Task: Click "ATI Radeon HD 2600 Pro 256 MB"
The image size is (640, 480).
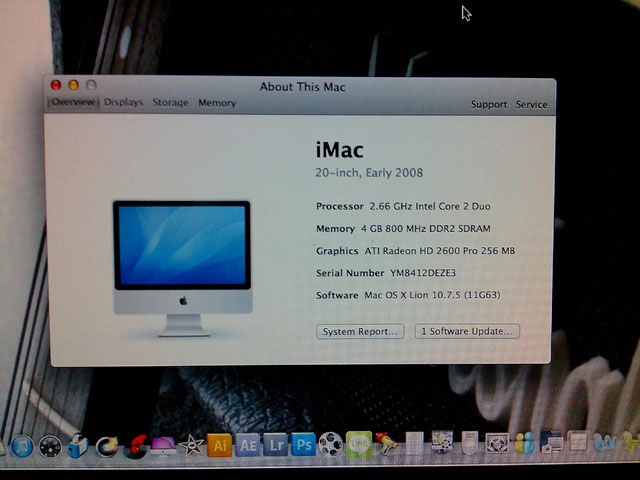Action: tap(440, 251)
